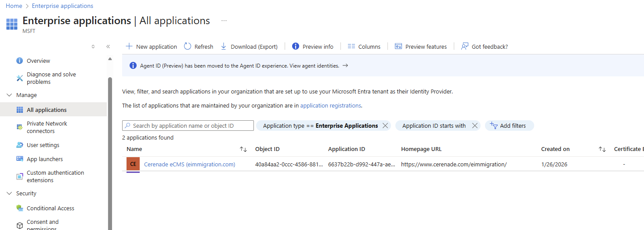The height and width of the screenshot is (230, 644).
Task: Collapse the sidebar with double chevron
Action: click(x=108, y=47)
